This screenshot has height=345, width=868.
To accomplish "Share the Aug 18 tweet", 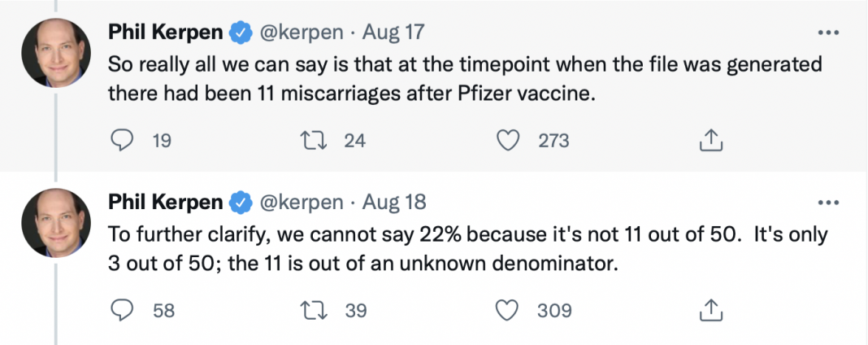I will pyautogui.click(x=710, y=310).
